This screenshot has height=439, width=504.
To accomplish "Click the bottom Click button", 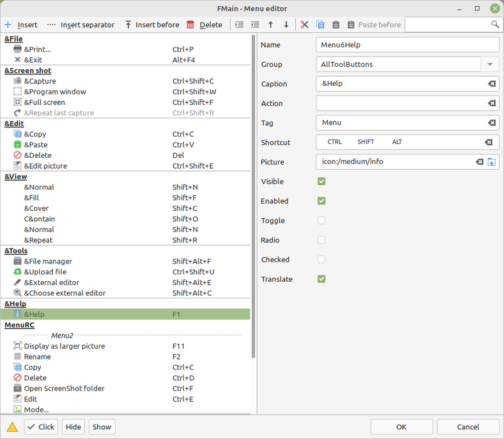I will click(x=41, y=427).
